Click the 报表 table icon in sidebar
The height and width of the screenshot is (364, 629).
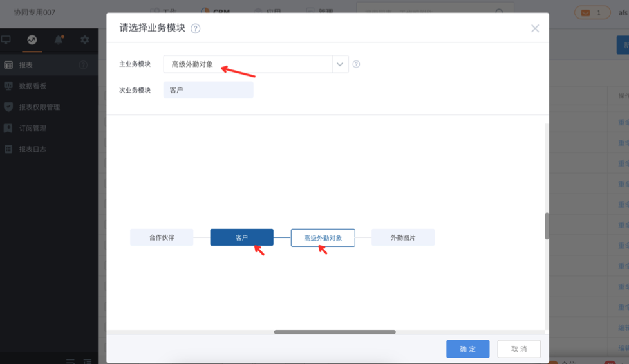point(8,65)
